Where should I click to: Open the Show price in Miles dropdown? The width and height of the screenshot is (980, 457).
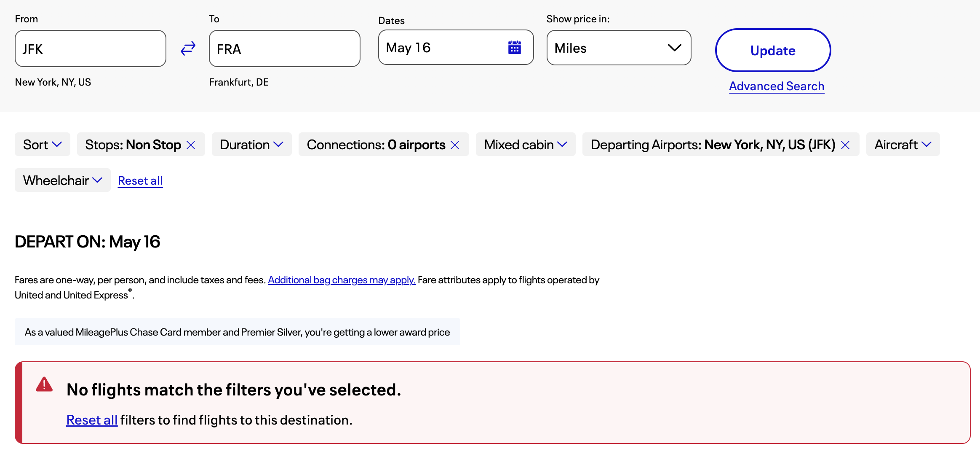[x=619, y=48]
